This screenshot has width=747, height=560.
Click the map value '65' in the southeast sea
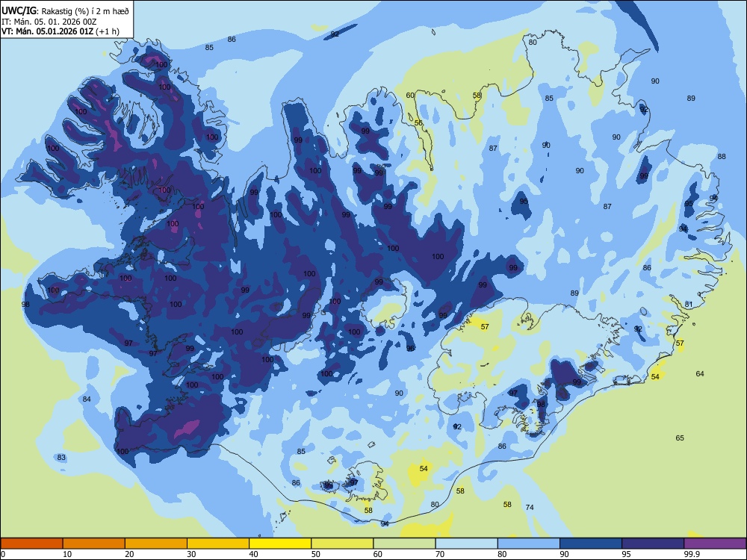click(x=680, y=438)
